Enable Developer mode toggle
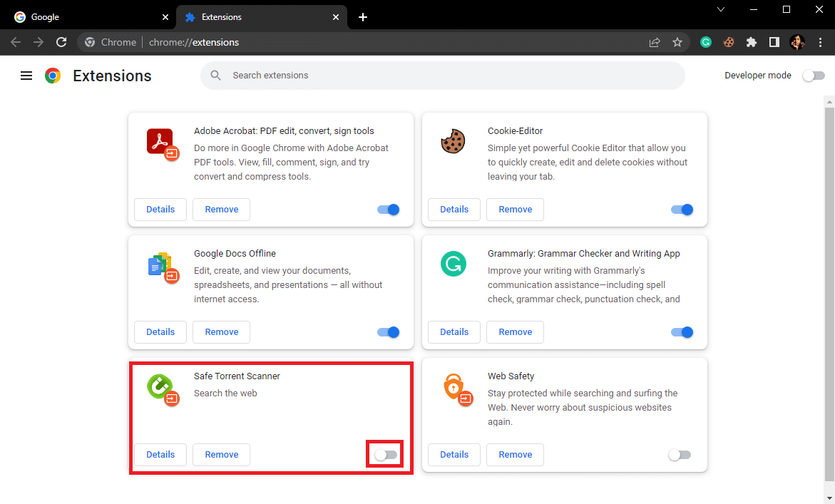This screenshot has width=835, height=504. [x=813, y=76]
